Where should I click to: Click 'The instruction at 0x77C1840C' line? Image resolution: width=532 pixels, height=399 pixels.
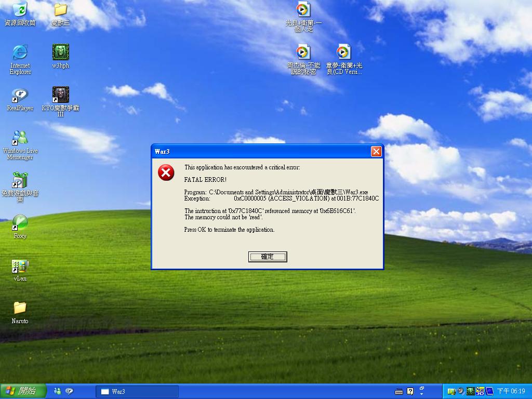(270, 211)
